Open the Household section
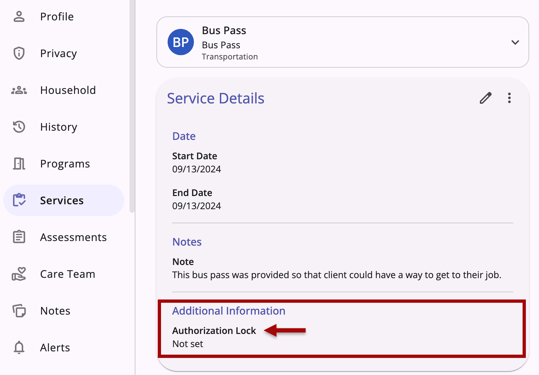 pyautogui.click(x=64, y=90)
